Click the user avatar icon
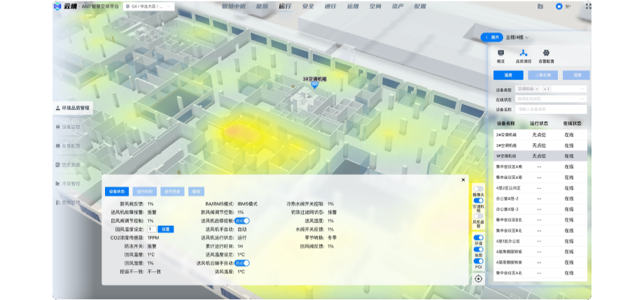Image resolution: width=644 pixels, height=300 pixels. pyautogui.click(x=559, y=6)
